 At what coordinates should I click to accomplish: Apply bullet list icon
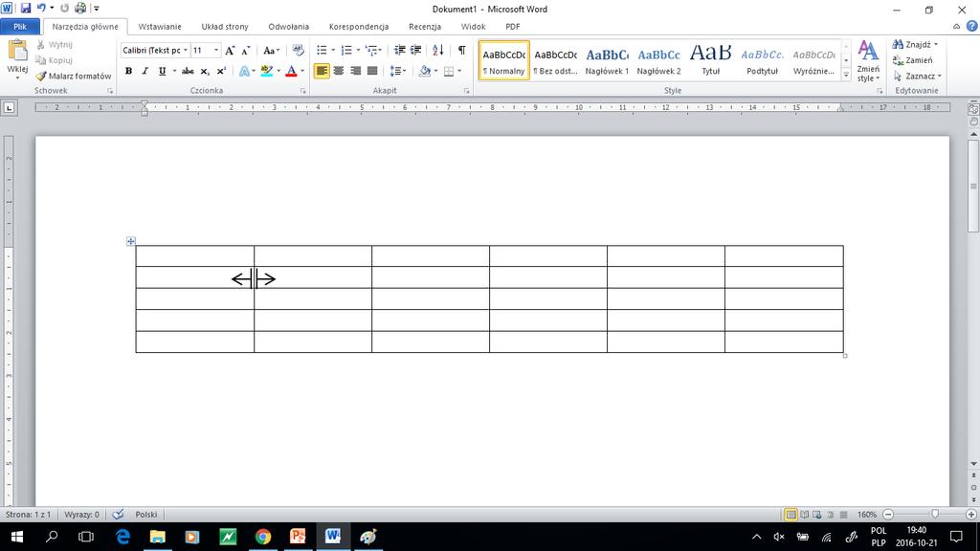322,50
